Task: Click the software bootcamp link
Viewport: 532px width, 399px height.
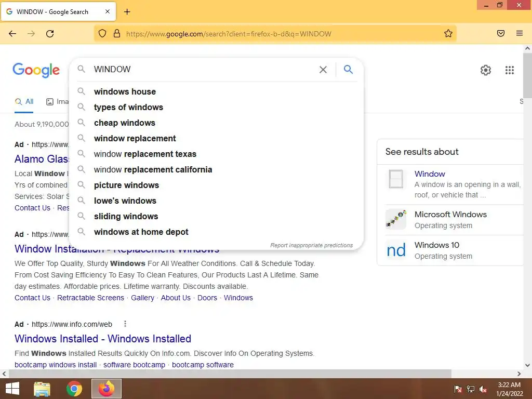Action: click(x=135, y=365)
